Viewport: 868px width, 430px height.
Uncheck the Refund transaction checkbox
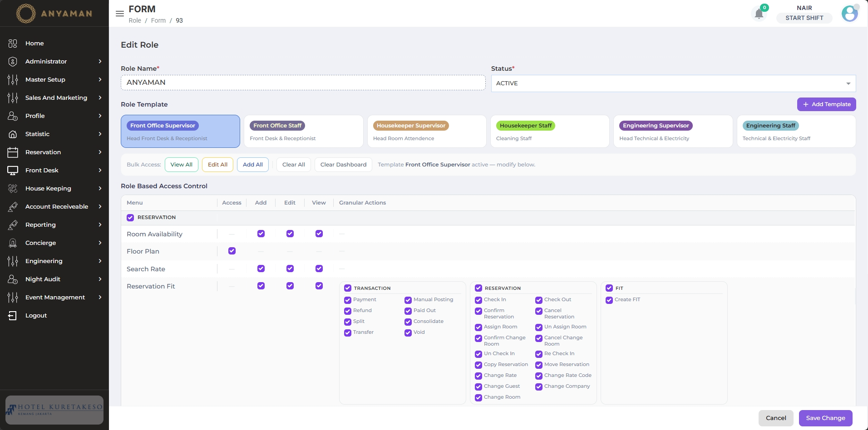(348, 311)
